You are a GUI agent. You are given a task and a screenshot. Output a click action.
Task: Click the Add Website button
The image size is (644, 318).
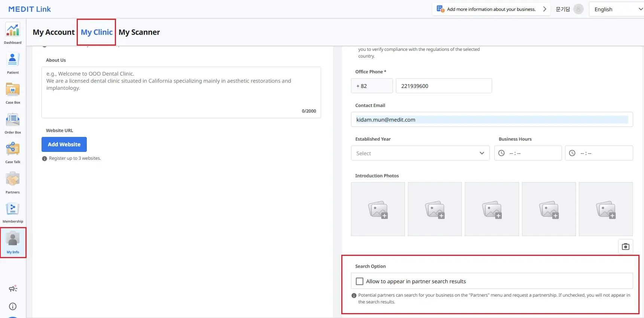[64, 144]
